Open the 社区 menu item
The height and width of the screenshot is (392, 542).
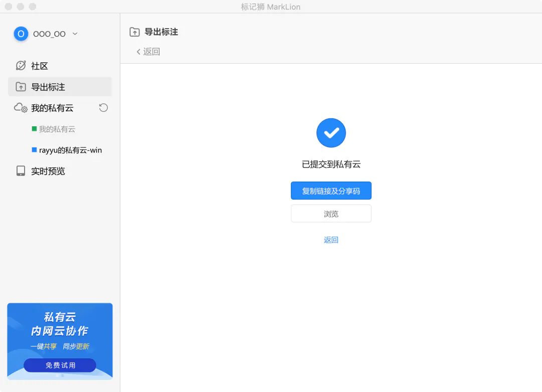(x=40, y=66)
